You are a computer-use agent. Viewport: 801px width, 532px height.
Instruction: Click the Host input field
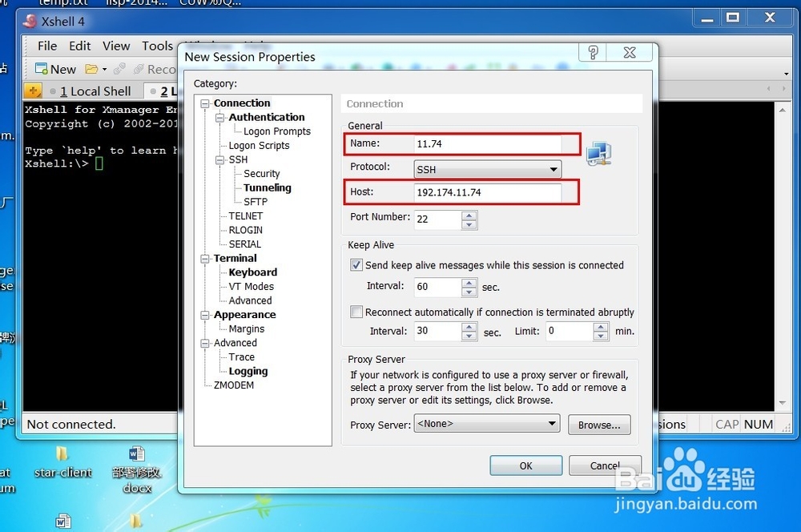point(487,192)
